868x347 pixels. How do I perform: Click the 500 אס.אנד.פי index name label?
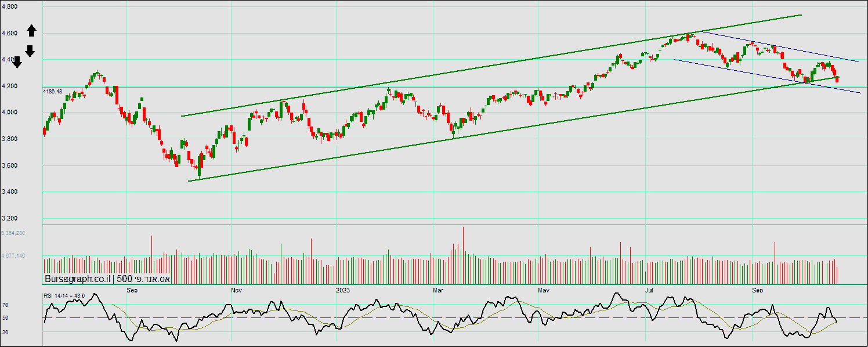pyautogui.click(x=144, y=279)
